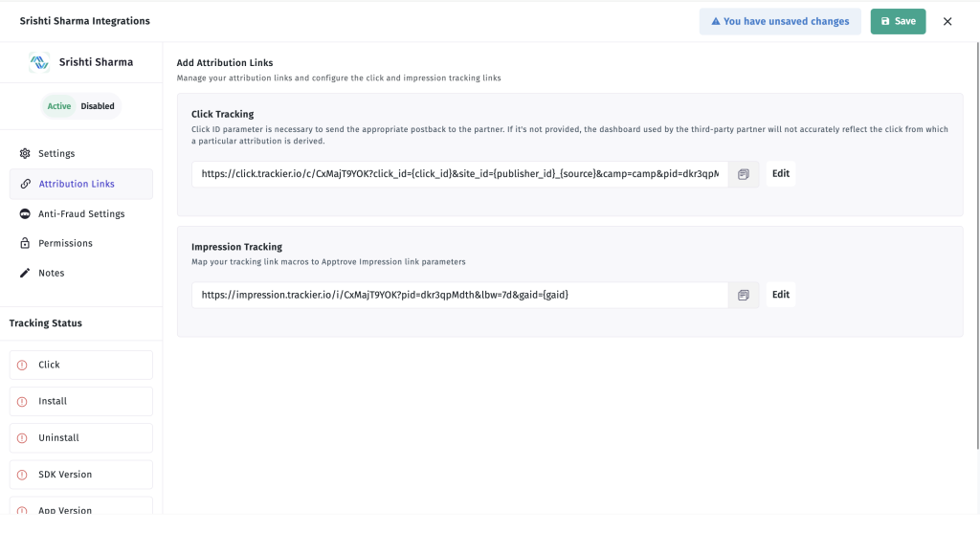Image resolution: width=980 pixels, height=533 pixels.
Task: Click the Add Attribution Links heading
Action: (225, 63)
